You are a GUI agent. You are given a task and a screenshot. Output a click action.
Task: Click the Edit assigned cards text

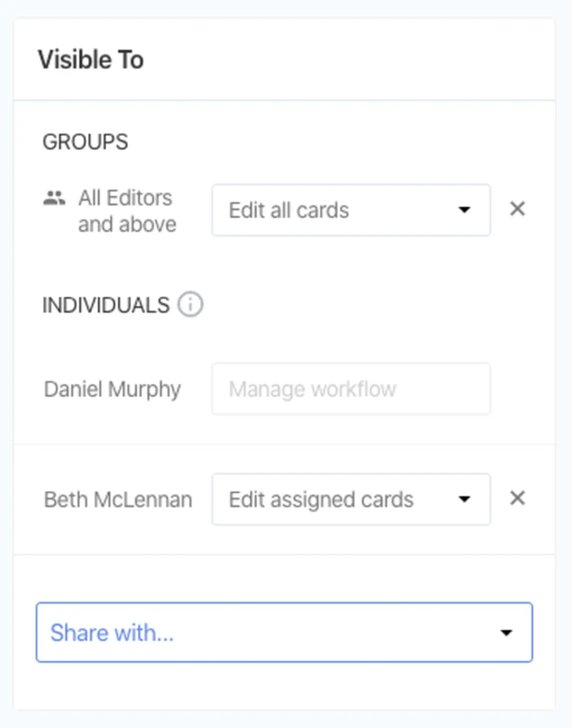pyautogui.click(x=321, y=500)
